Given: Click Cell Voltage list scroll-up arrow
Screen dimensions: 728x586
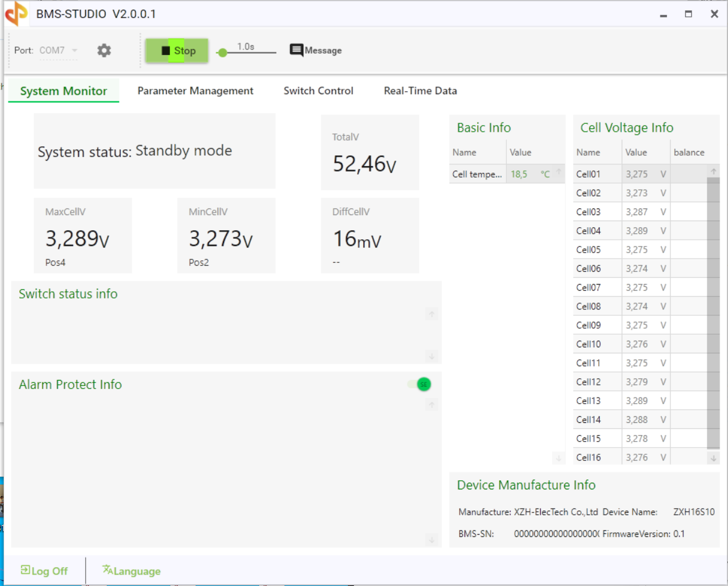Looking at the screenshot, I should coord(714,172).
